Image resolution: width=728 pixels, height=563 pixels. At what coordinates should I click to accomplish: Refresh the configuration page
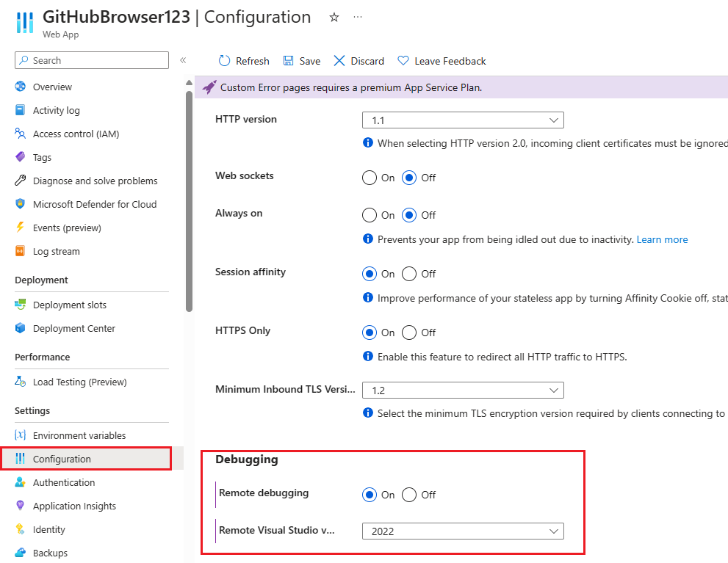pos(243,60)
